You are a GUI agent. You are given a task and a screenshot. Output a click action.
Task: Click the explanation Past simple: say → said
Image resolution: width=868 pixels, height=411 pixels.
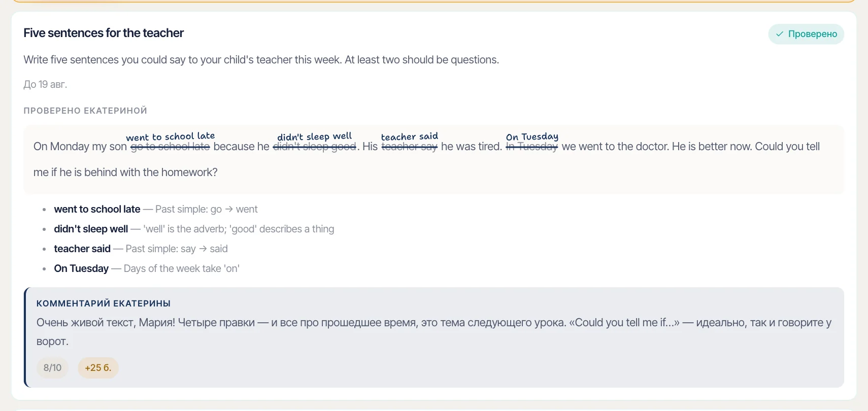pos(177,249)
